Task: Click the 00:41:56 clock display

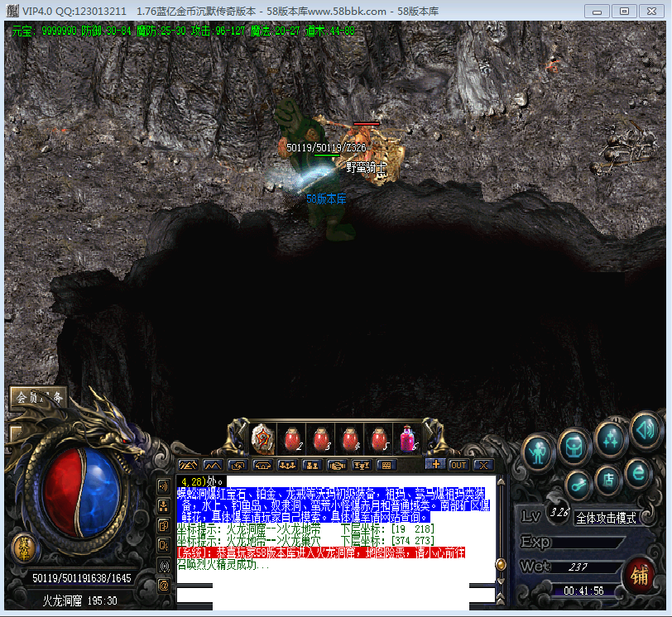Action: 583,591
